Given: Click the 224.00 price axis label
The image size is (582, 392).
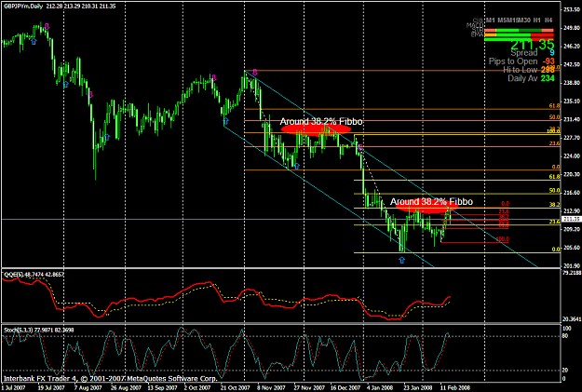Looking at the screenshot, I should pyautogui.click(x=572, y=155).
